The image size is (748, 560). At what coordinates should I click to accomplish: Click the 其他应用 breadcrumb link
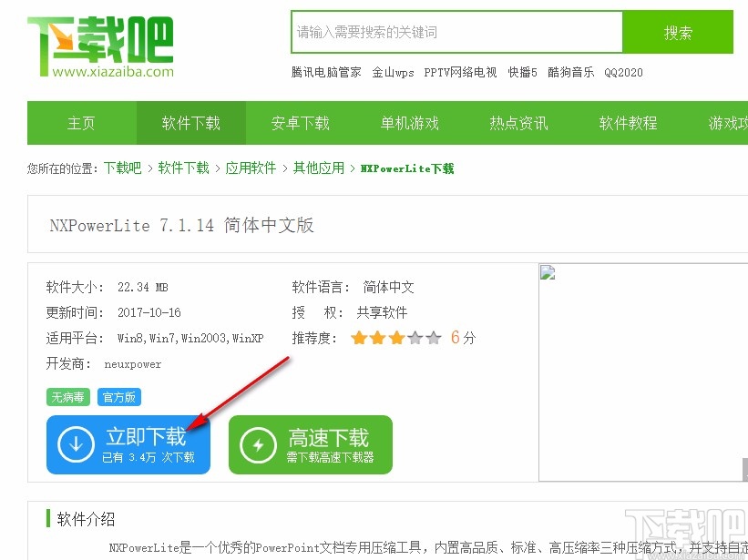point(319,168)
